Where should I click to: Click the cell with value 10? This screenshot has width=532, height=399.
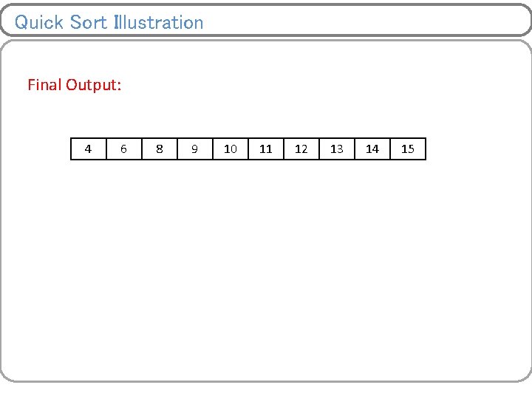[x=231, y=149]
